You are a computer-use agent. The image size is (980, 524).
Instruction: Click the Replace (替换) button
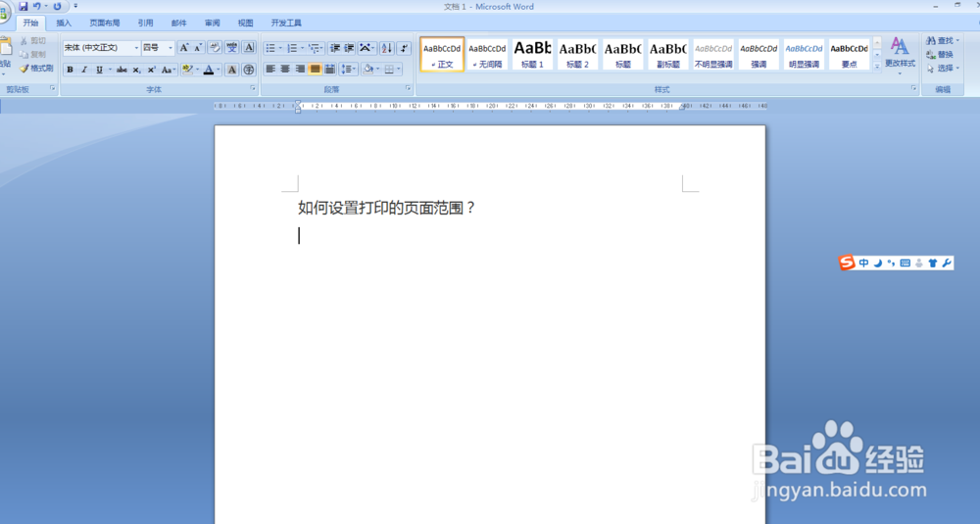(940, 54)
